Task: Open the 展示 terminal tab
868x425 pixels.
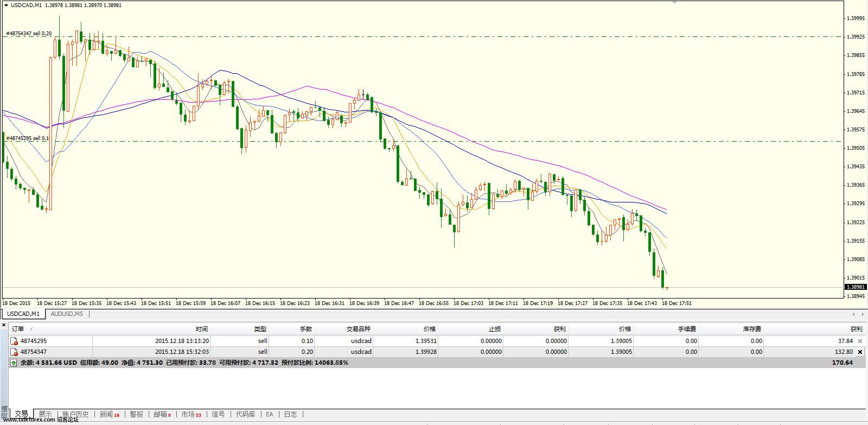Action: [46, 414]
